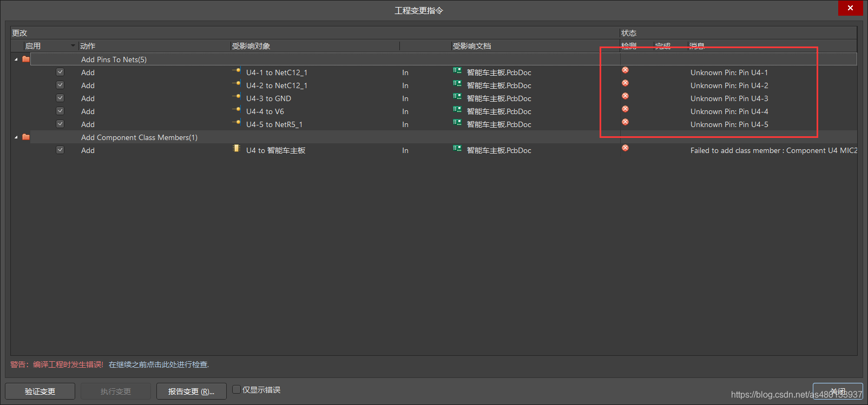
Task: Click folder icon for Add Component Class Members
Action: (x=26, y=137)
